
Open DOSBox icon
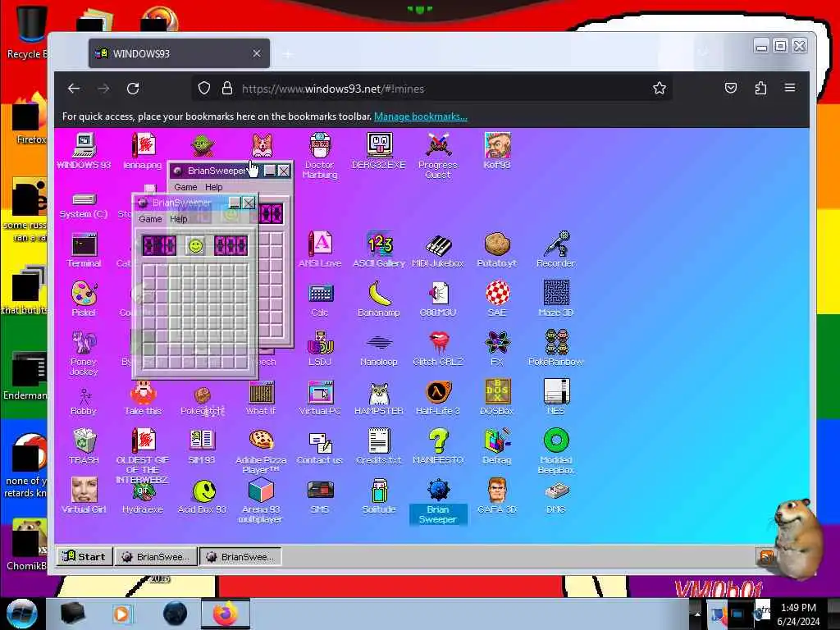coord(497,398)
